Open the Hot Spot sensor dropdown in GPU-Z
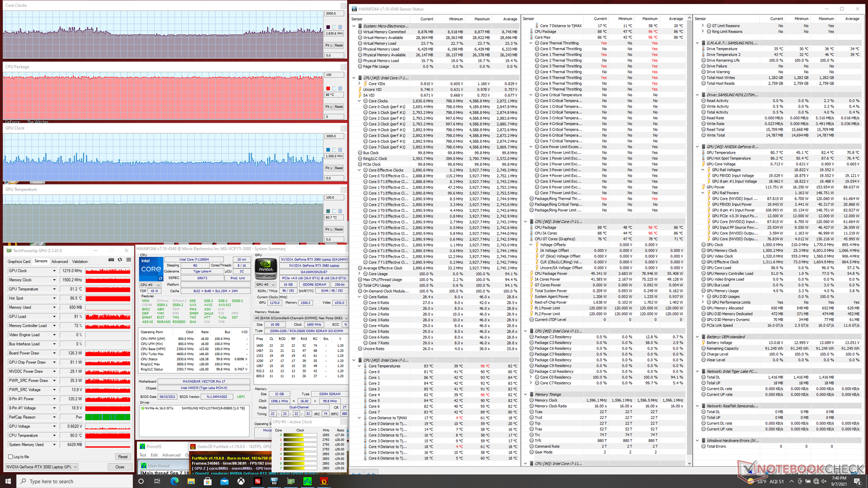The height and width of the screenshot is (488, 868). point(54,298)
